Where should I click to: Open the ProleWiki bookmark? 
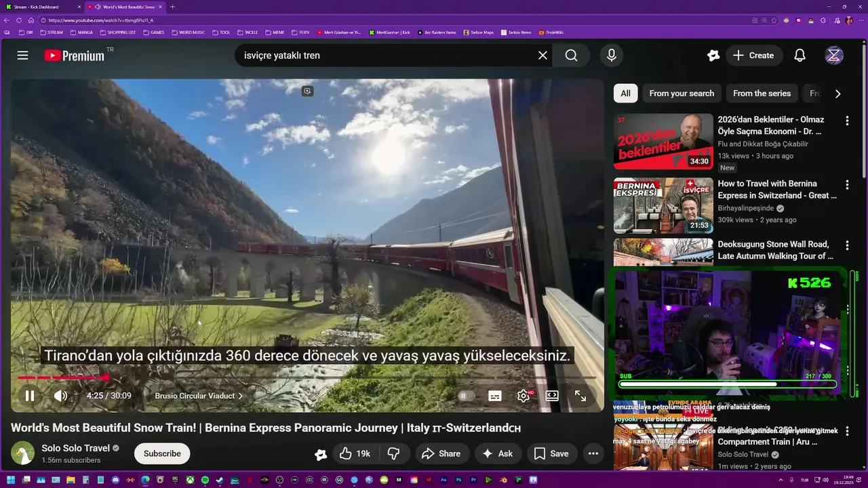pos(551,32)
